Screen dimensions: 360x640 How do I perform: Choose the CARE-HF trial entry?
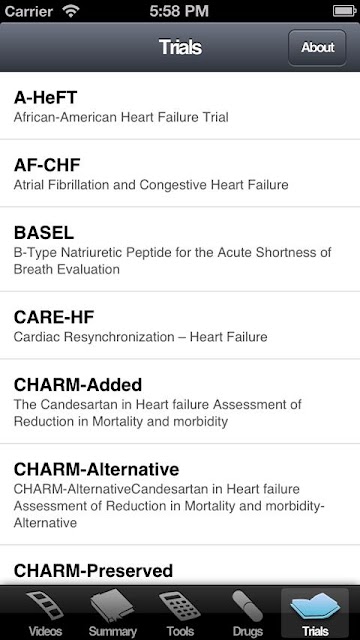180,325
